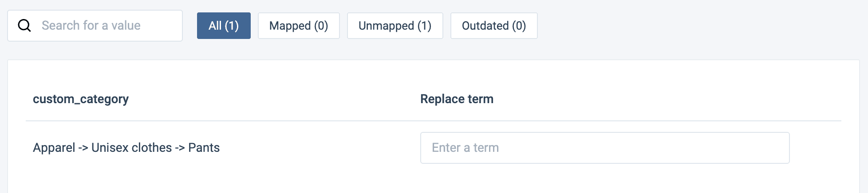Click the Replace term column header

(457, 99)
